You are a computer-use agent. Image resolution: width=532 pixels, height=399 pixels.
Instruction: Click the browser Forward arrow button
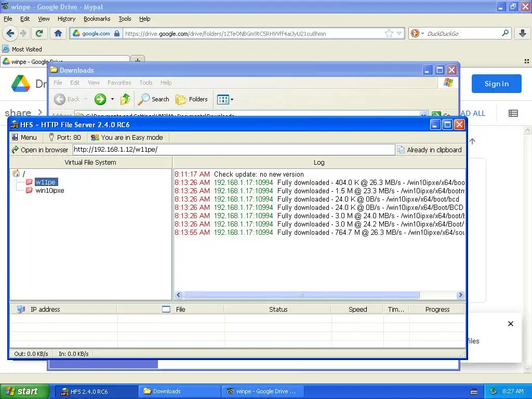click(23, 33)
